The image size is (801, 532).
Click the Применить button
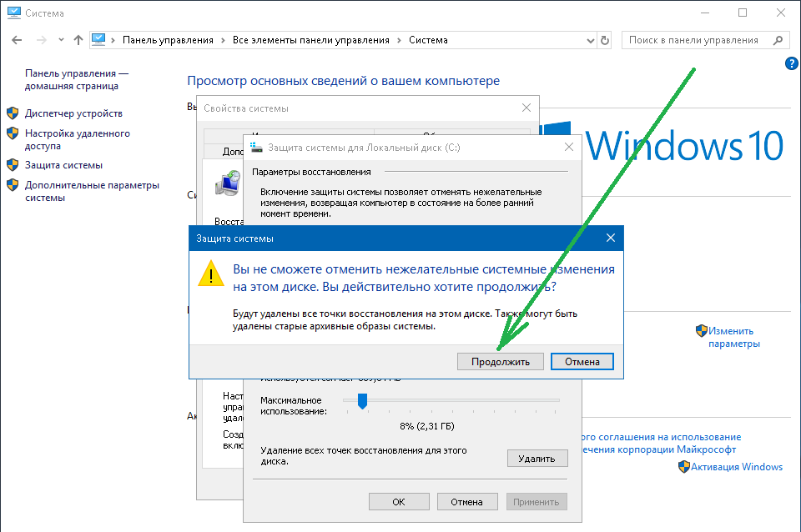(x=537, y=502)
